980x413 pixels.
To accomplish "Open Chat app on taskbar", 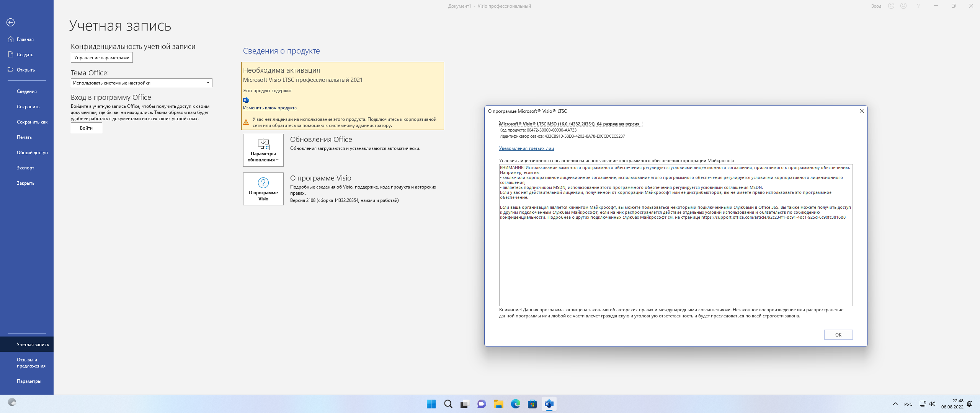I will [482, 404].
